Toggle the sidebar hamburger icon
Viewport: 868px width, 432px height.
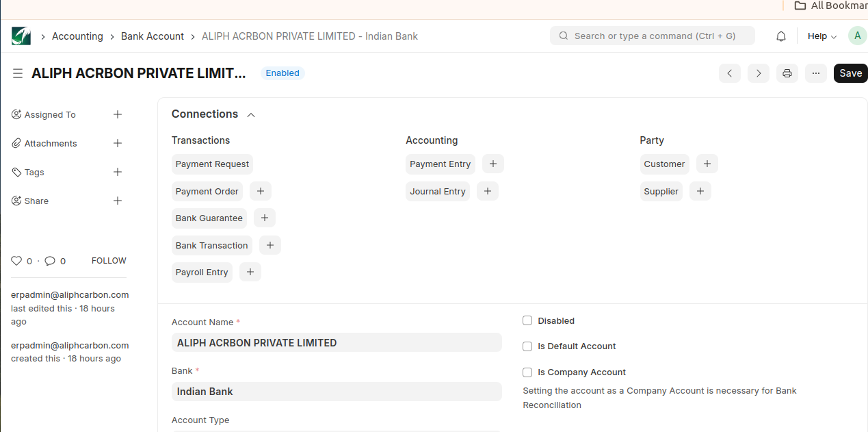click(x=18, y=73)
